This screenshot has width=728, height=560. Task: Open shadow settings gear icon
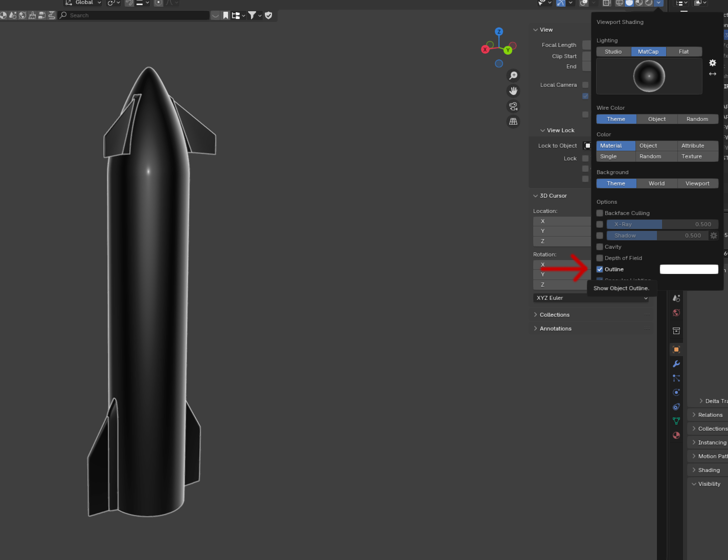(714, 236)
